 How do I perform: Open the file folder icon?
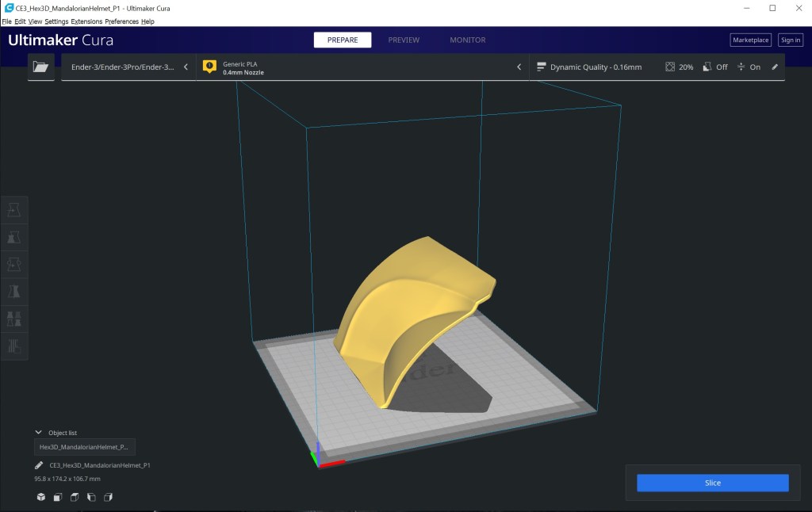coord(40,67)
